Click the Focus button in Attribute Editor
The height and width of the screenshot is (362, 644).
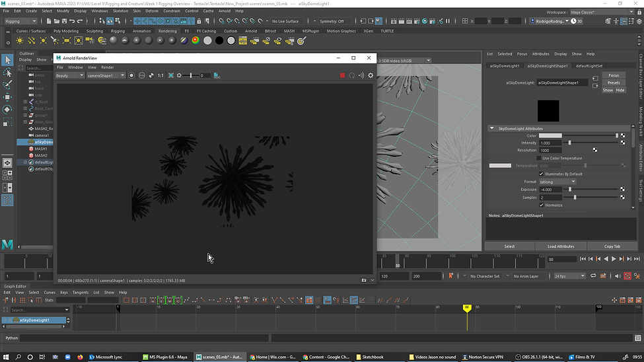click(x=614, y=75)
